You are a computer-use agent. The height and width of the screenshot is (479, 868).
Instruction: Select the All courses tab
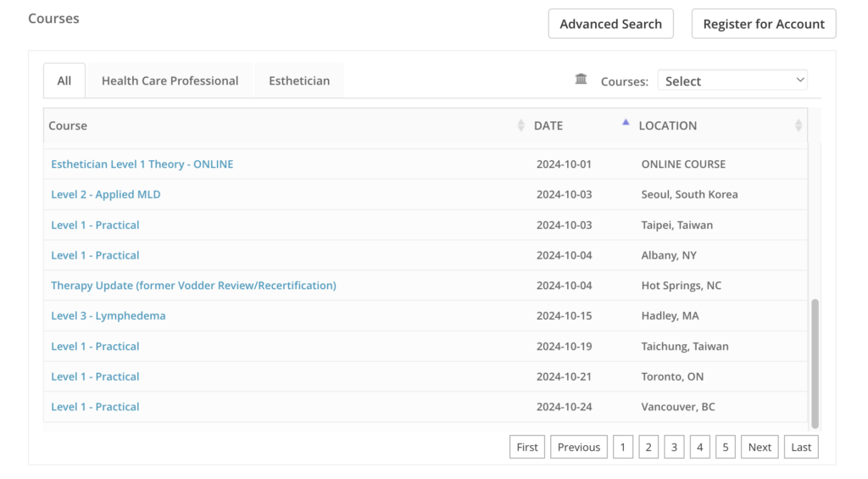pos(64,81)
